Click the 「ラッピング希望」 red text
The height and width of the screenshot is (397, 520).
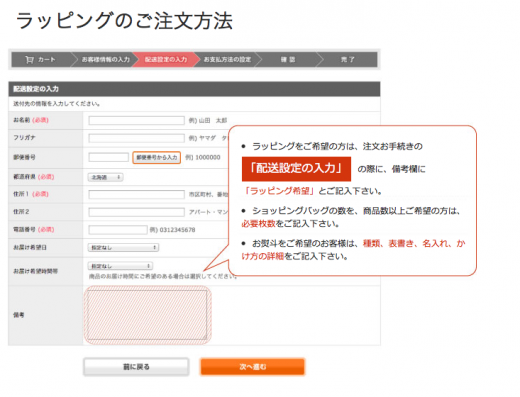279,191
